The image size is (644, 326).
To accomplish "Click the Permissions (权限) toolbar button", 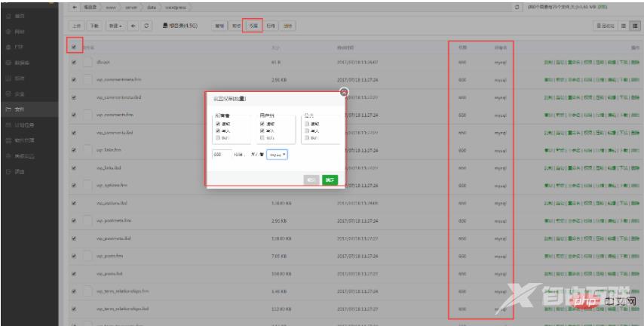I will click(x=253, y=26).
